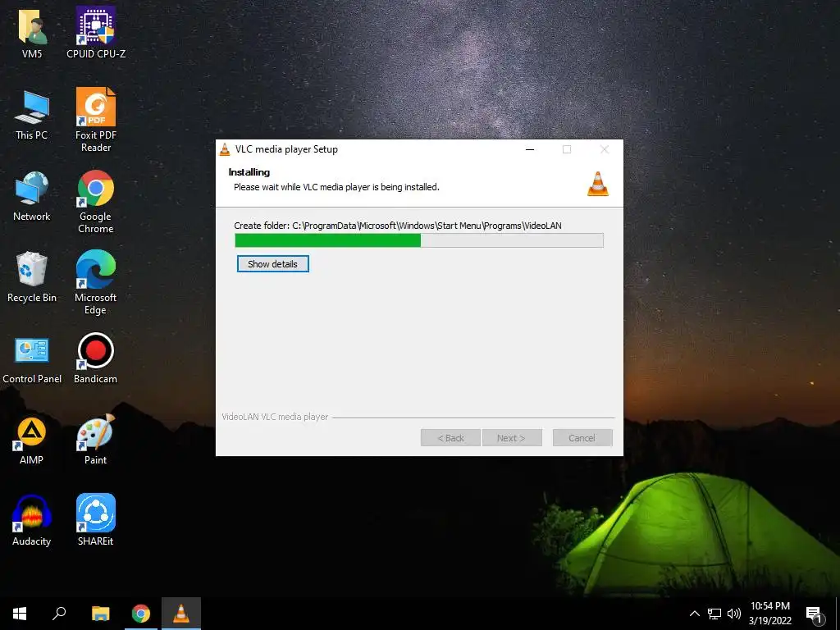Launch the Microsoft Edge desktop shortcut
840x630 pixels.
coord(96,282)
